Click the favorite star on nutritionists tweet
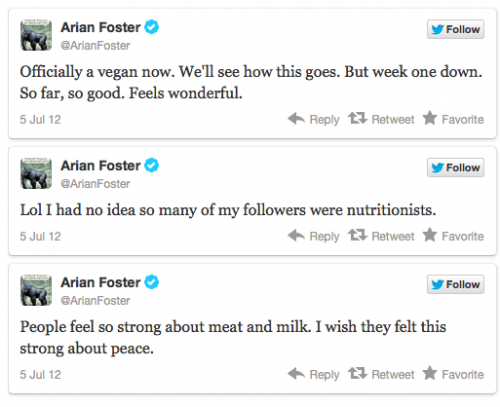 (430, 235)
